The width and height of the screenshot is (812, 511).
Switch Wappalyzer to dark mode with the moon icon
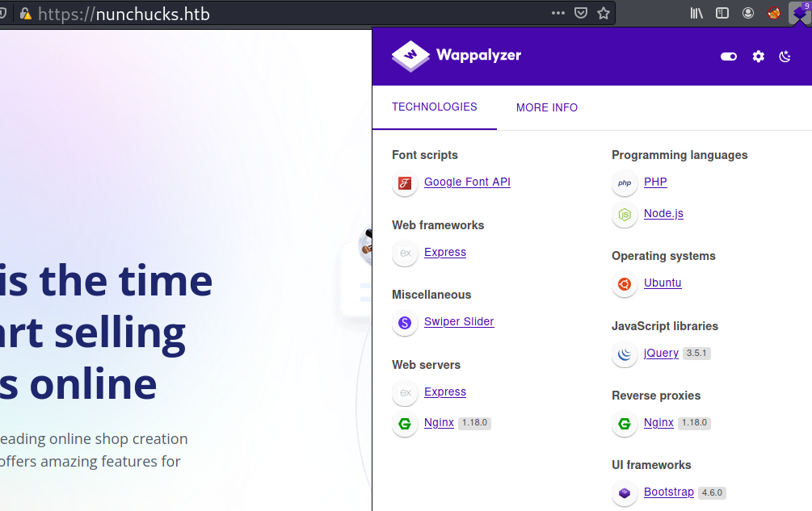click(x=785, y=57)
